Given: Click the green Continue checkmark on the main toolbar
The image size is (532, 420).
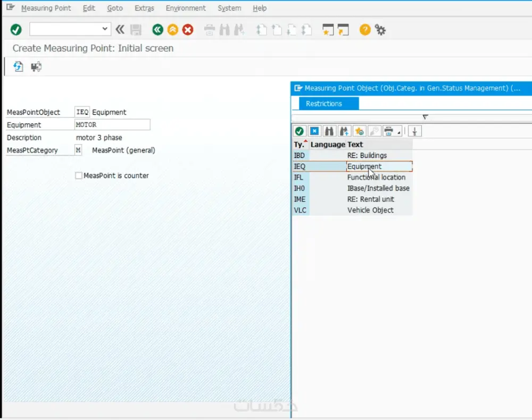Looking at the screenshot, I should 15,29.
